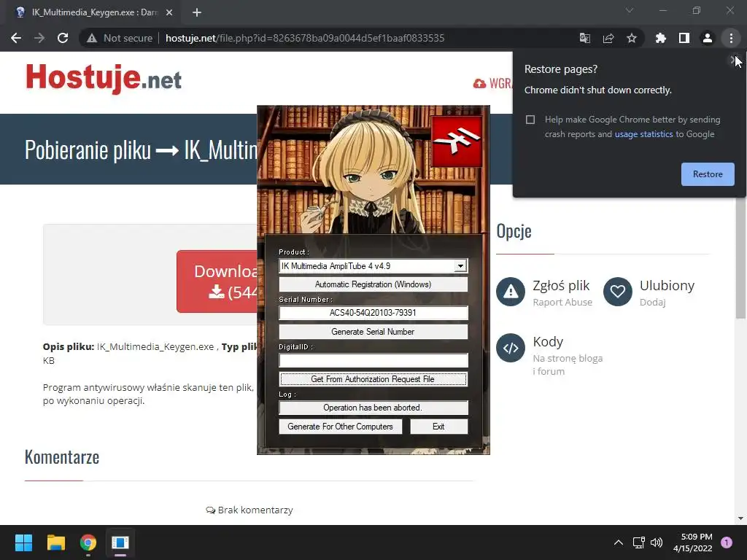Click the Chrome taskbar icon
This screenshot has width=747, height=560.
pos(88,542)
